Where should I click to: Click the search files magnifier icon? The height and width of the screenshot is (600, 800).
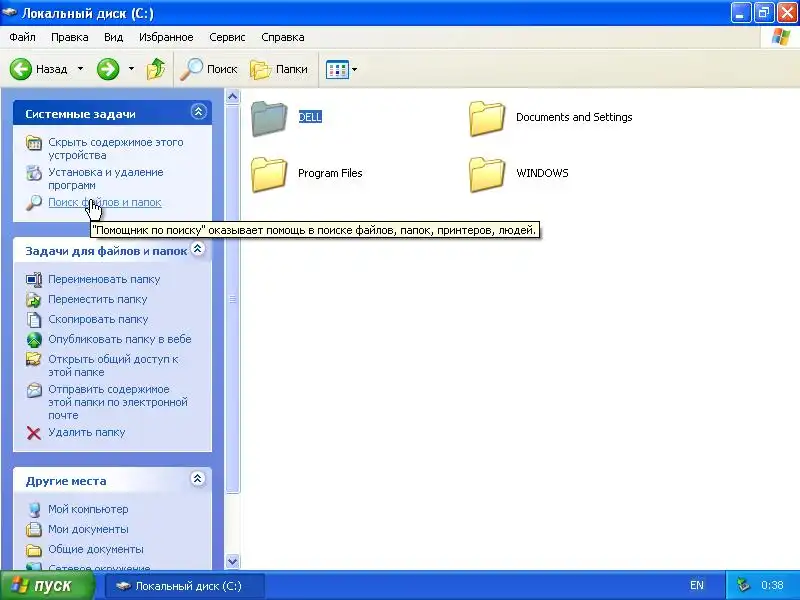34,203
